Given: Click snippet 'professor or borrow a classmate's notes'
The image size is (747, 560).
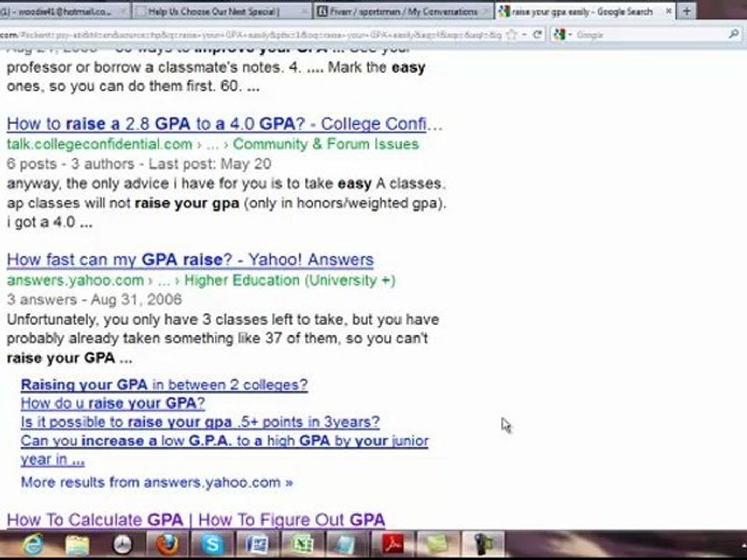Looking at the screenshot, I should pyautogui.click(x=216, y=67).
